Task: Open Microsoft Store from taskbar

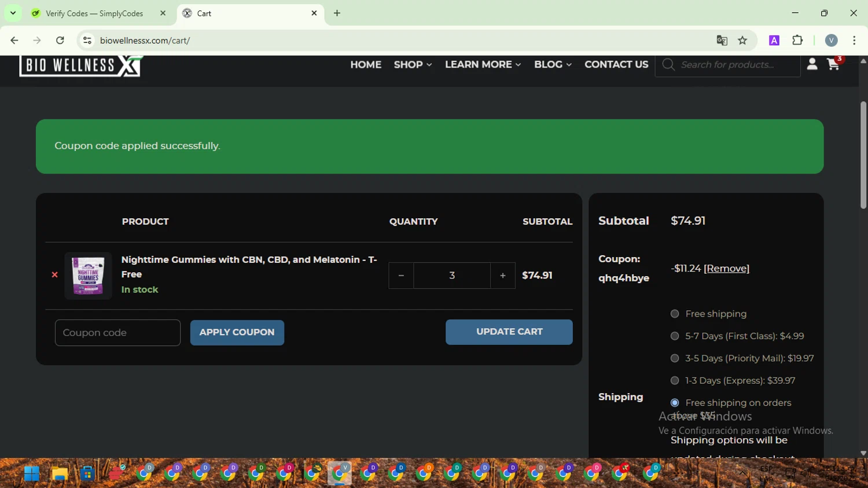Action: click(x=87, y=474)
